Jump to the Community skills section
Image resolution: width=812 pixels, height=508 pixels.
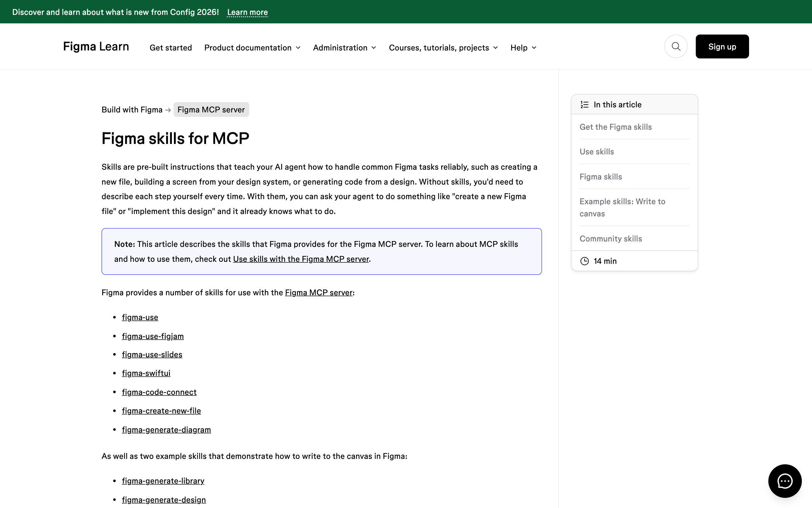click(611, 239)
